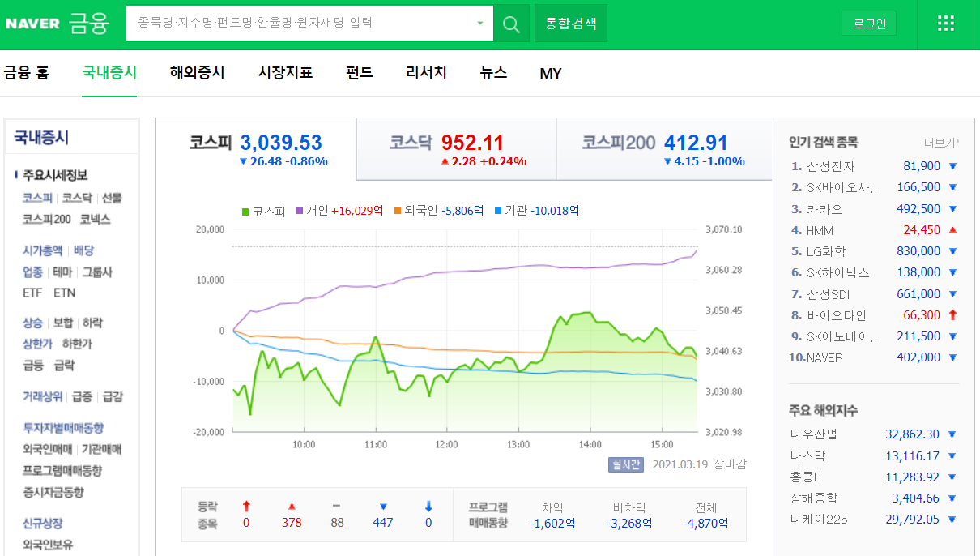Viewport: 980px width, 556px height.
Task: Click the KOSPI intraday chart area
Action: point(465,331)
